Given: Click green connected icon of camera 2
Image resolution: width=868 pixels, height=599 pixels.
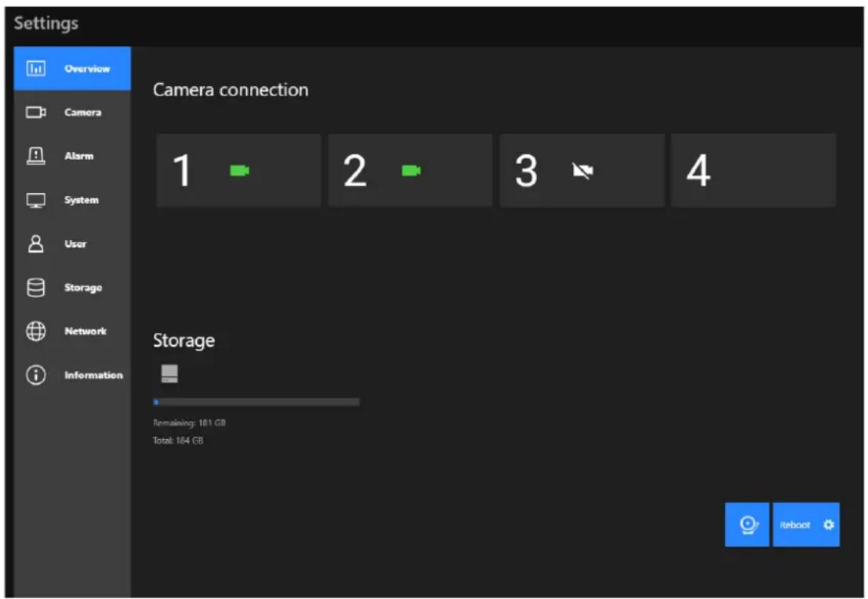Looking at the screenshot, I should (412, 170).
